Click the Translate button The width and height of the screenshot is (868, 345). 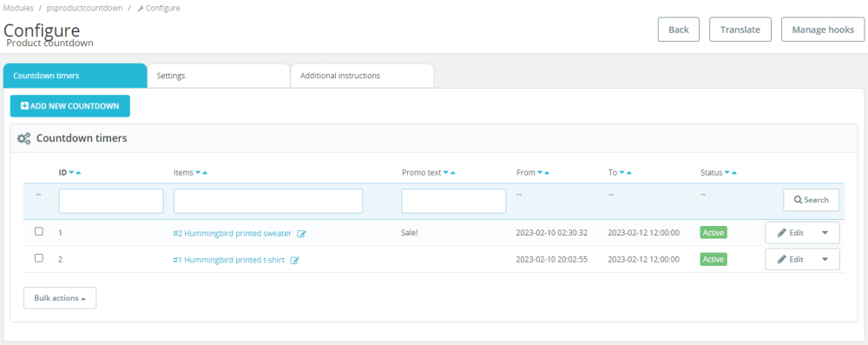[x=740, y=30]
